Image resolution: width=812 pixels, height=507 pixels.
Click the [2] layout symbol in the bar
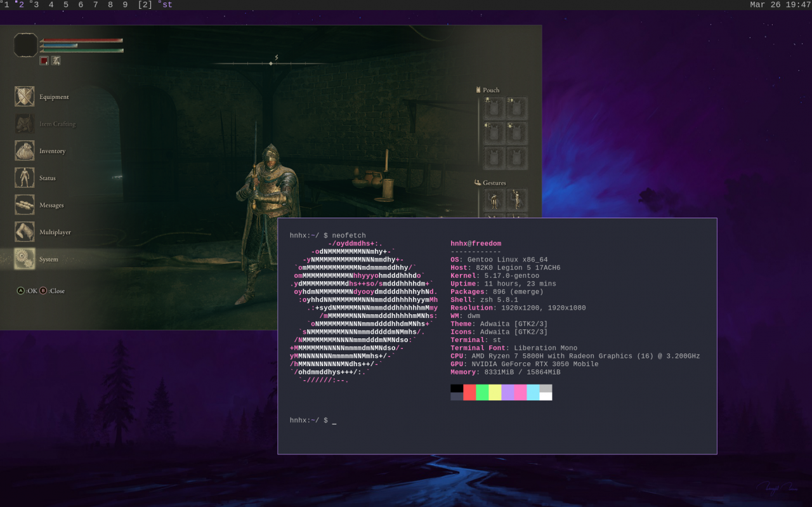click(145, 5)
